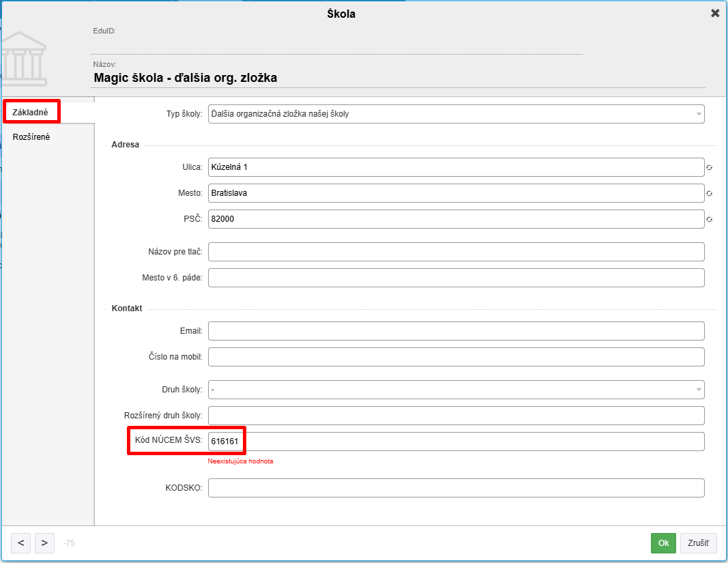
Task: Focus the Mesto v 6. páde field
Action: tap(456, 278)
